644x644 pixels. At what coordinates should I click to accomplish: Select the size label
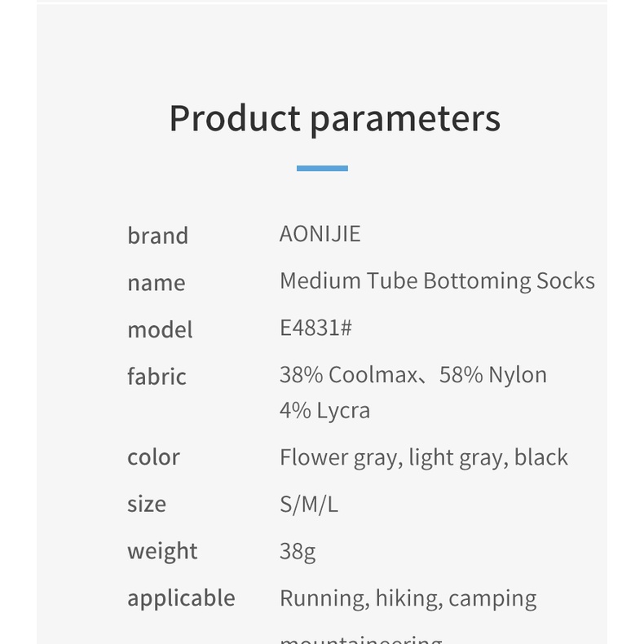147,504
